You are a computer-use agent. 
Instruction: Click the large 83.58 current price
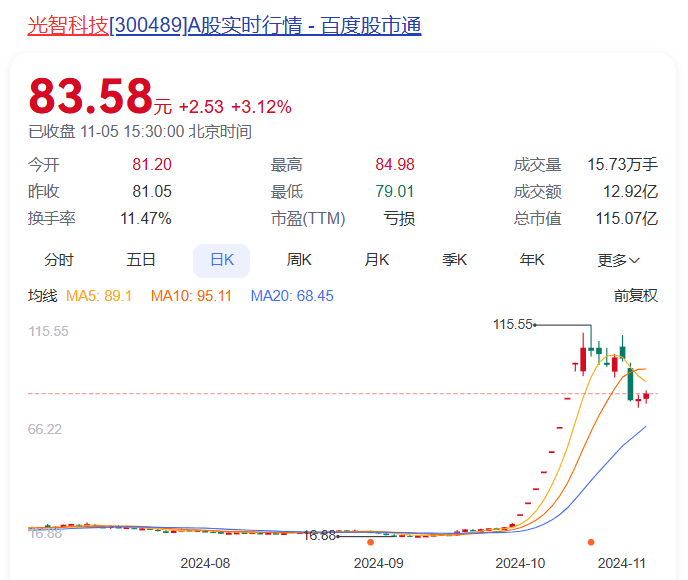coord(90,97)
